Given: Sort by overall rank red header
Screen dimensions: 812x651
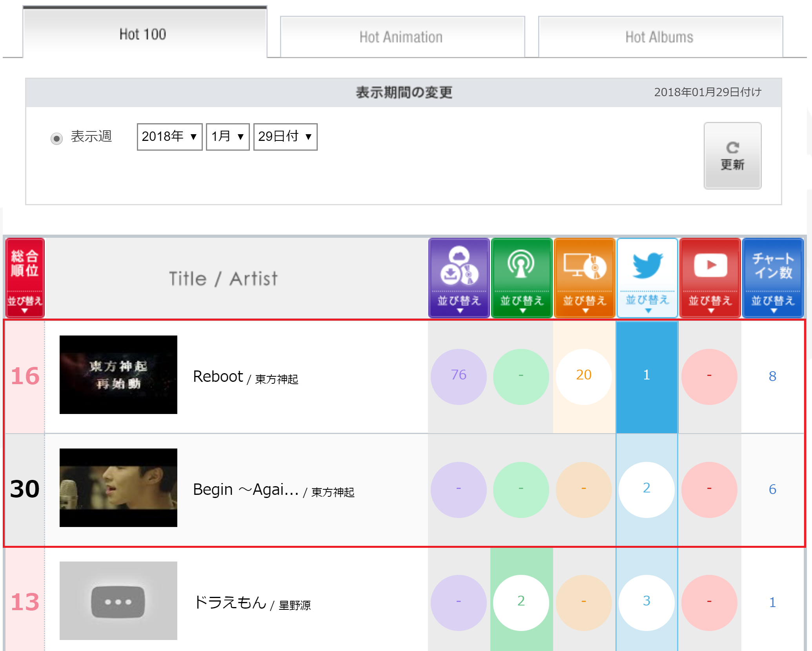Looking at the screenshot, I should 25,278.
